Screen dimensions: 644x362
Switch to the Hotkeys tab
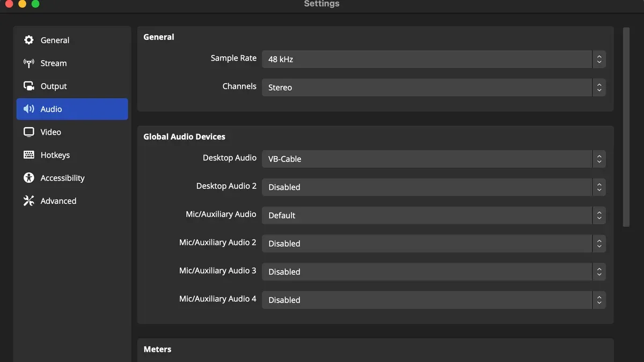(72, 155)
